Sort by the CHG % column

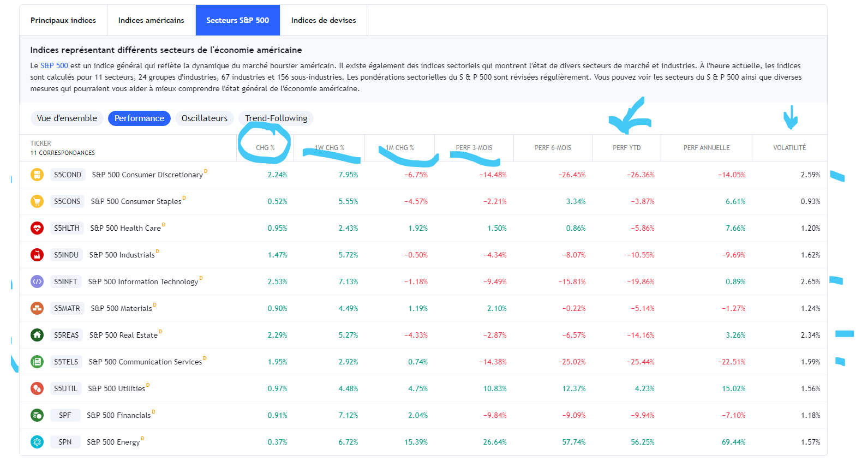(265, 148)
